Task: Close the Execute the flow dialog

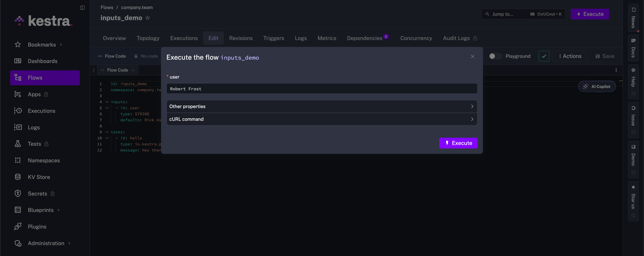Action: coord(472,57)
